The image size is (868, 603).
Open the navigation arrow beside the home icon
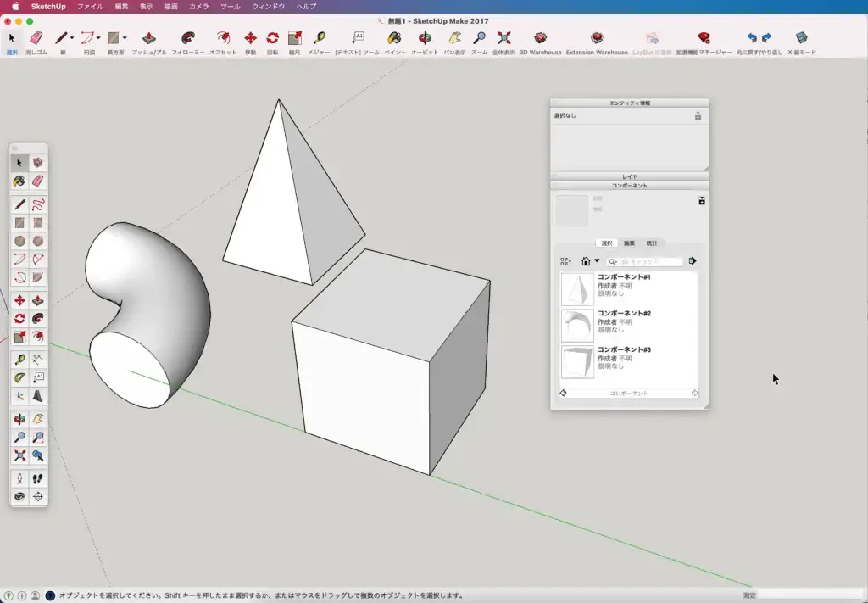pyautogui.click(x=597, y=261)
